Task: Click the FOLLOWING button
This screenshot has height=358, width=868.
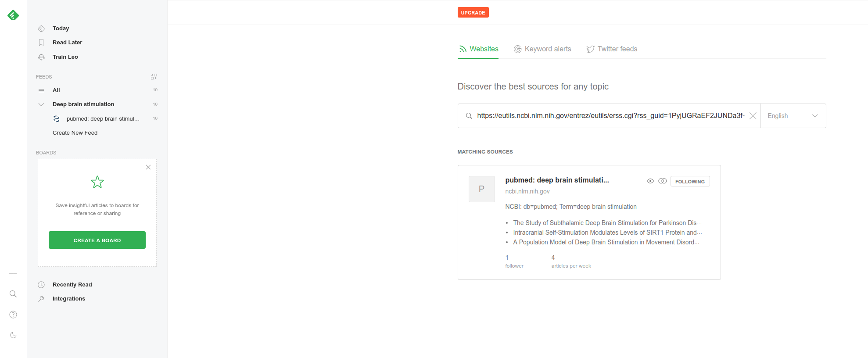Action: pyautogui.click(x=690, y=181)
